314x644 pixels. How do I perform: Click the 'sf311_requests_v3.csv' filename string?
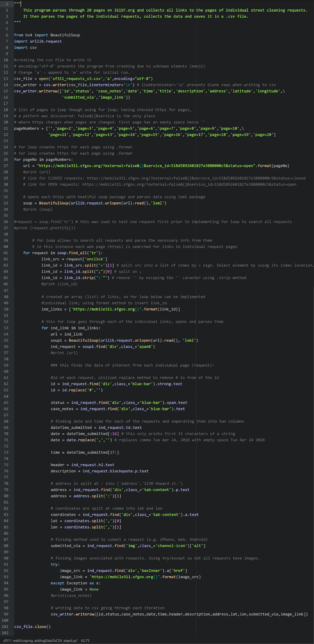pyautogui.click(x=77, y=79)
